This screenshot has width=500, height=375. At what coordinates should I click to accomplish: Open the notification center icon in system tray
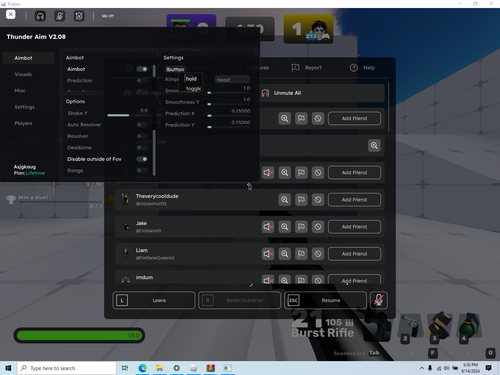[x=488, y=368]
